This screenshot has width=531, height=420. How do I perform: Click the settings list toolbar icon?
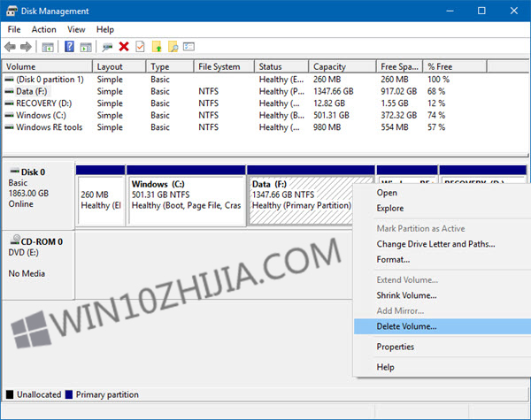(x=189, y=46)
